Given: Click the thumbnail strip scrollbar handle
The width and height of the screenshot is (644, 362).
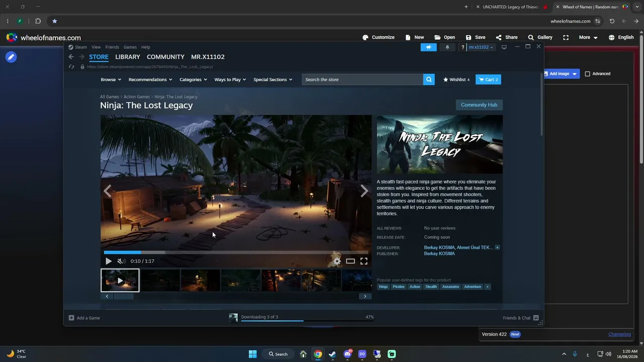Looking at the screenshot, I should (123, 296).
